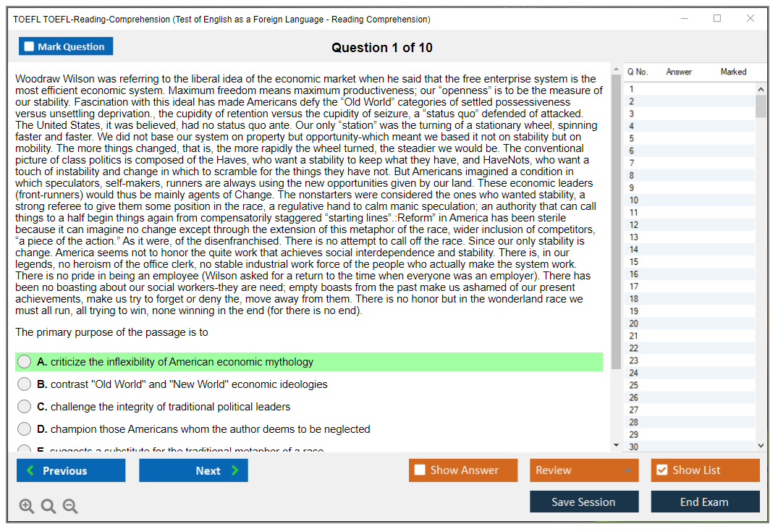Viewport: 778px width, 532px height.
Task: Select option D about neglected Americans
Action: 25,429
